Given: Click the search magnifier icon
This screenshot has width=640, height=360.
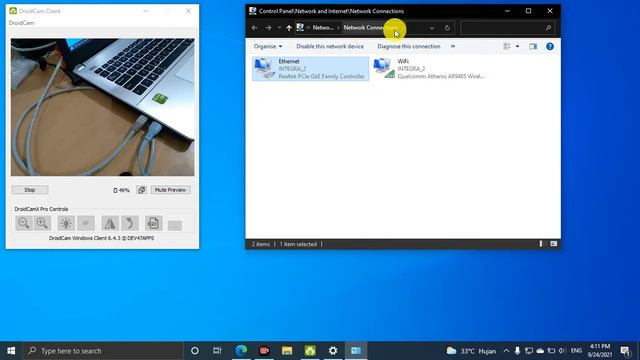Looking at the screenshot, I should tap(548, 28).
